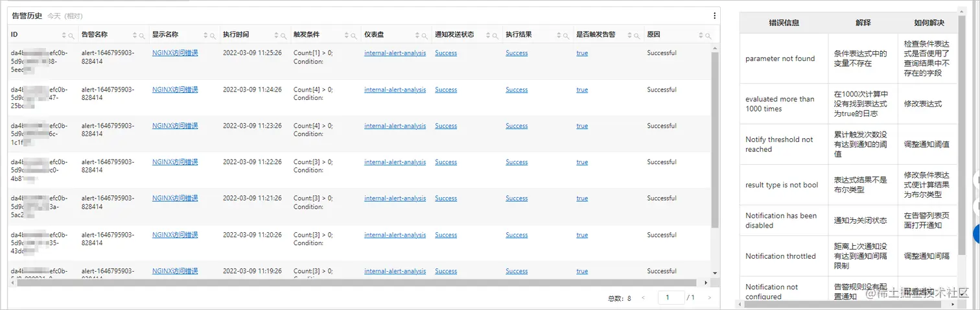Viewport: 980px width, 310px height.
Task: Open search filter for 执行时间 column
Action: click(283, 36)
